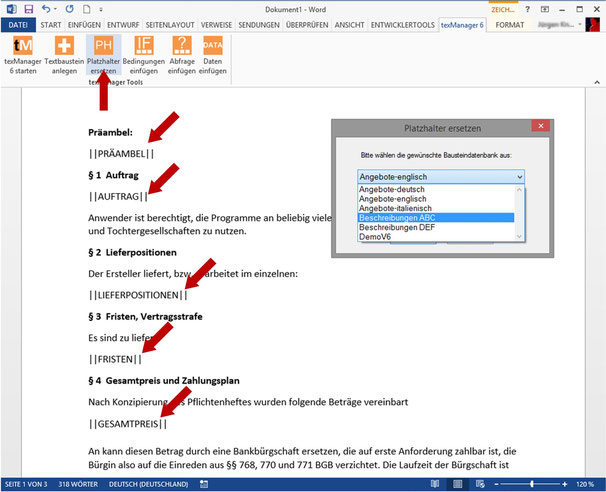
Task: Choose Beschreibungen DEF database
Action: tap(436, 227)
